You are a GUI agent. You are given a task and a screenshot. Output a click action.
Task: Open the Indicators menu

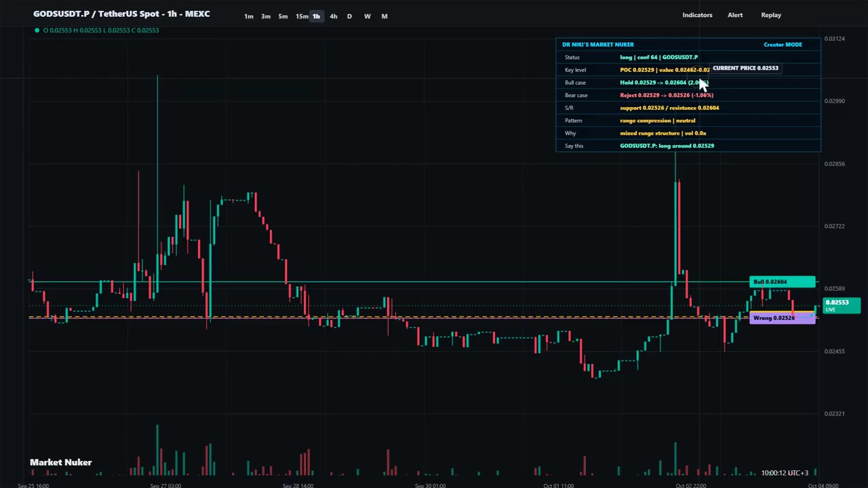pyautogui.click(x=697, y=15)
